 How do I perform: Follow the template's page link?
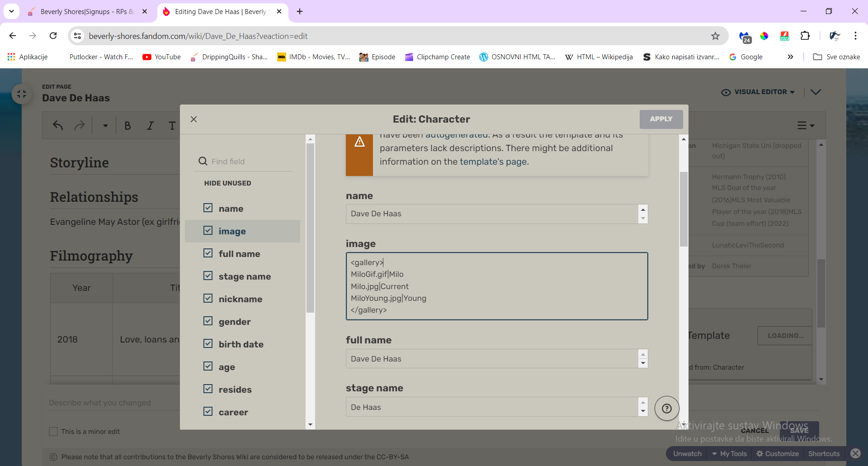[x=493, y=162]
